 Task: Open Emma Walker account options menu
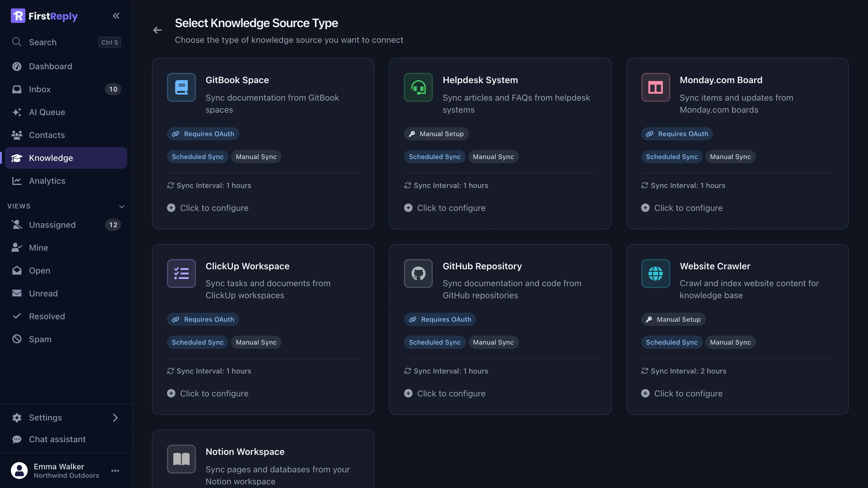115,471
